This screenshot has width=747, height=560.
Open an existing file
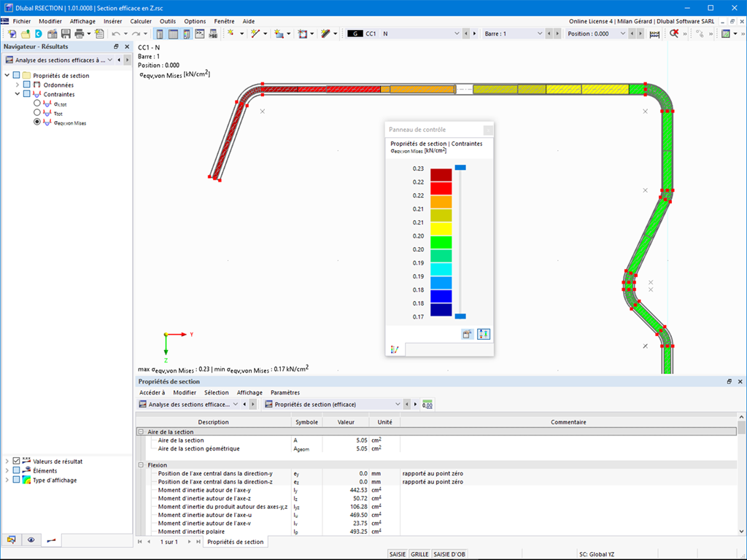coord(26,34)
